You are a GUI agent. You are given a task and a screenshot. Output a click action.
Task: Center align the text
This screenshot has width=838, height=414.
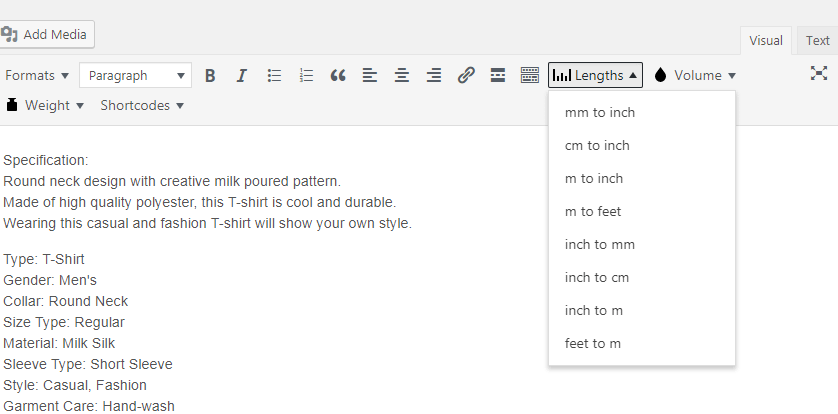tap(402, 75)
